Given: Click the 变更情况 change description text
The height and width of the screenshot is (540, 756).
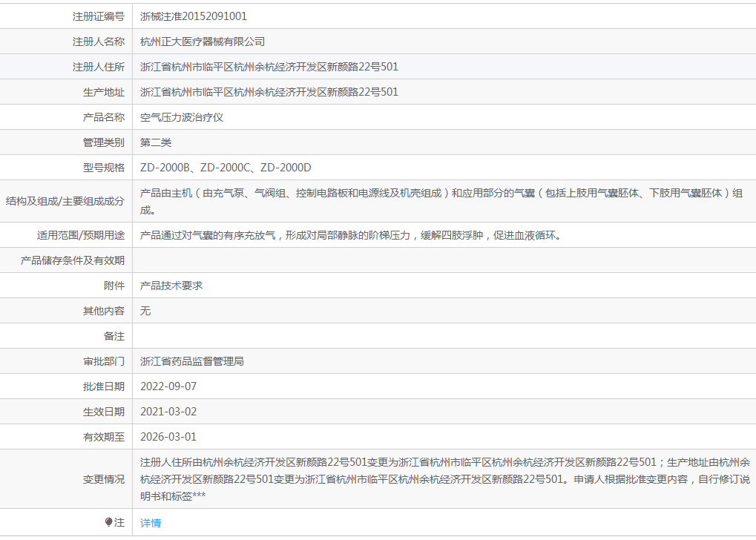Looking at the screenshot, I should click(x=445, y=479).
